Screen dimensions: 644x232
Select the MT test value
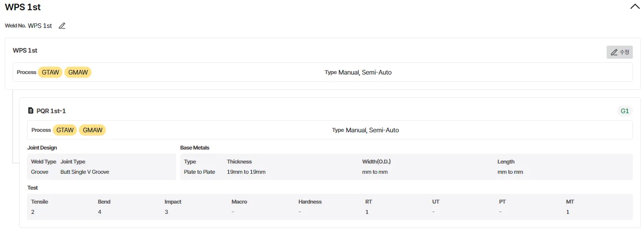tap(568, 212)
